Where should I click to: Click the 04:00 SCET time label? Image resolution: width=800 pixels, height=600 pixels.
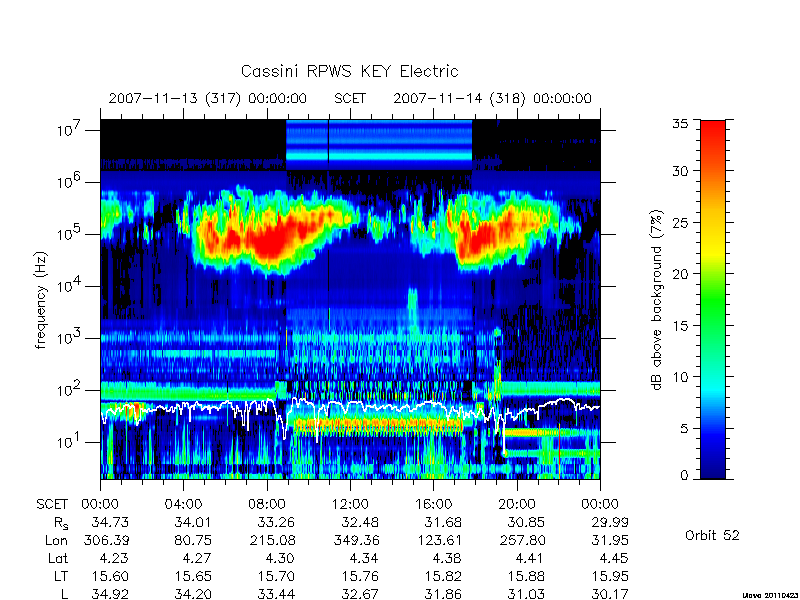click(183, 504)
